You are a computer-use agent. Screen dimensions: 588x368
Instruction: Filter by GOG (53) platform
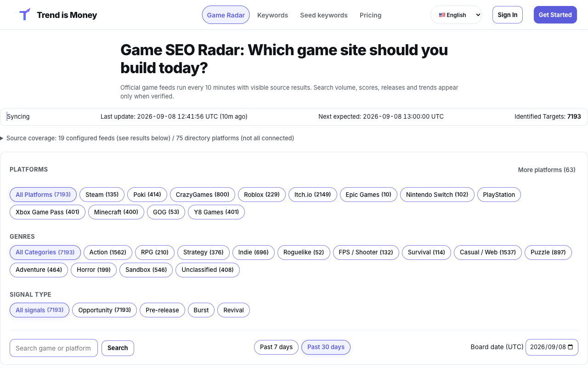coord(166,212)
